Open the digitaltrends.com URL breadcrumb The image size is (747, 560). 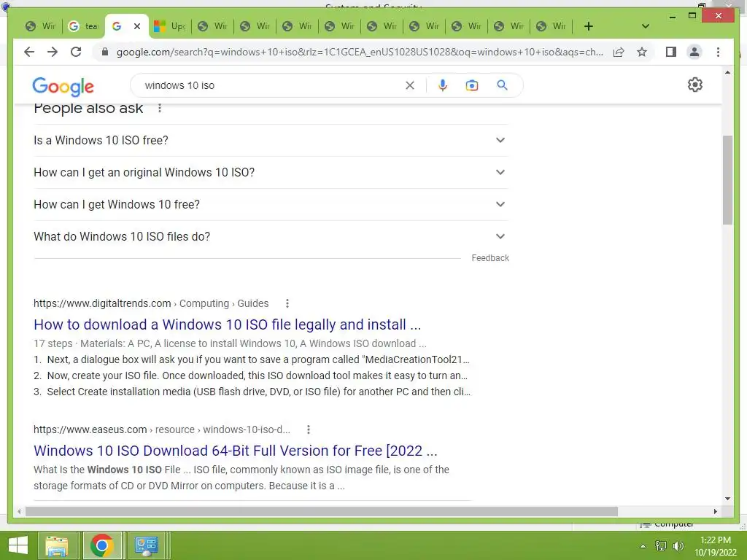click(x=151, y=303)
